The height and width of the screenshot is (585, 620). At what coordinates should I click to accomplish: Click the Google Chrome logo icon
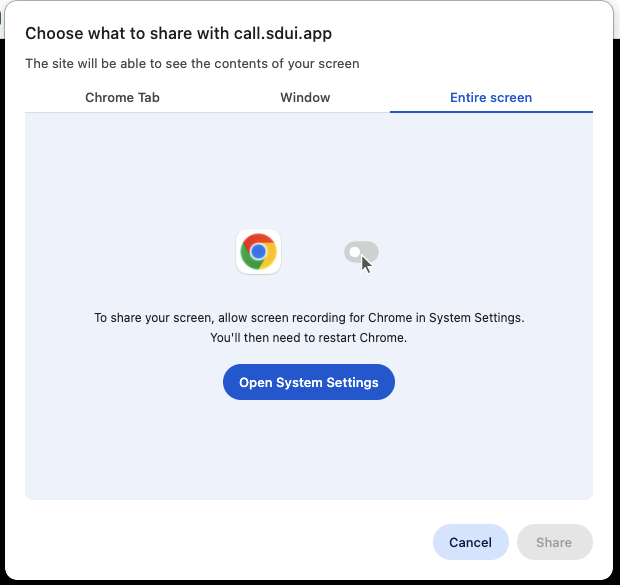258,251
